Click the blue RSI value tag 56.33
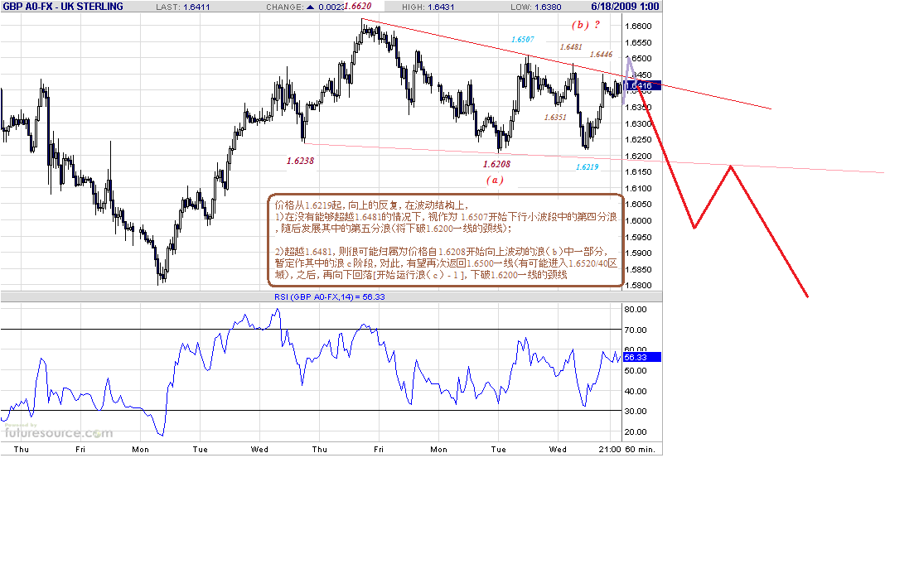 click(641, 357)
